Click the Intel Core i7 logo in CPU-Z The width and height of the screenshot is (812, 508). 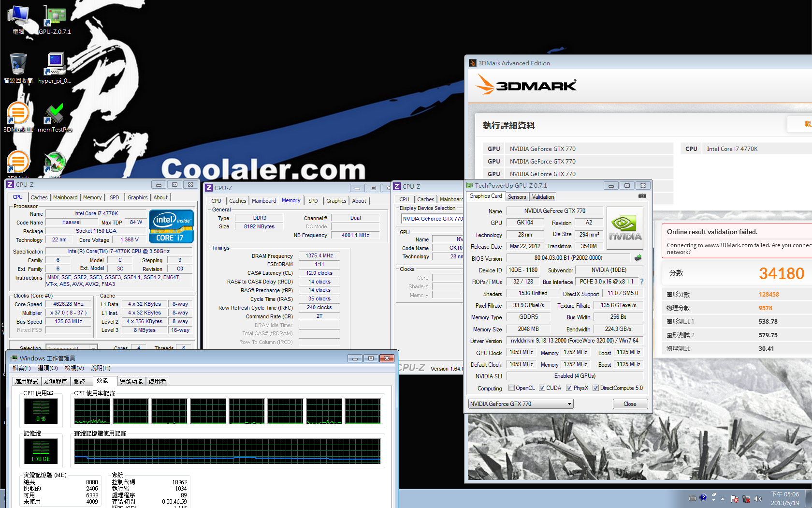click(x=172, y=226)
